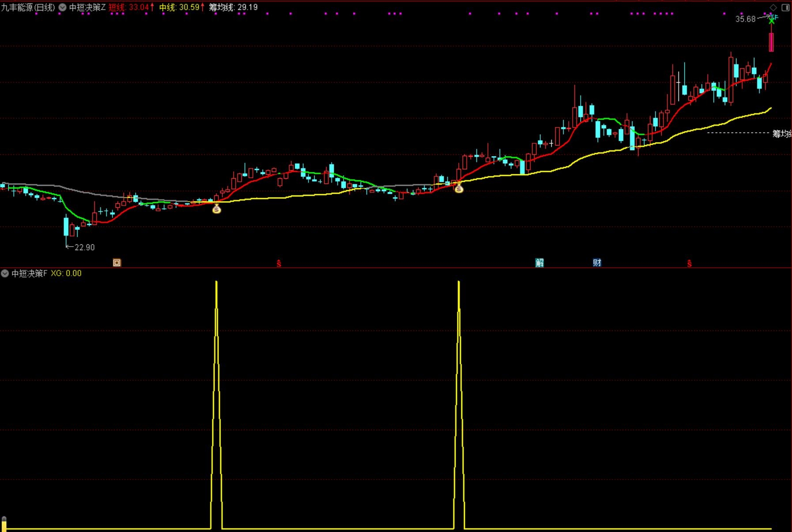Expand the 中短决策Z indicator dropdown arrow
The height and width of the screenshot is (532, 792).
(63, 7)
